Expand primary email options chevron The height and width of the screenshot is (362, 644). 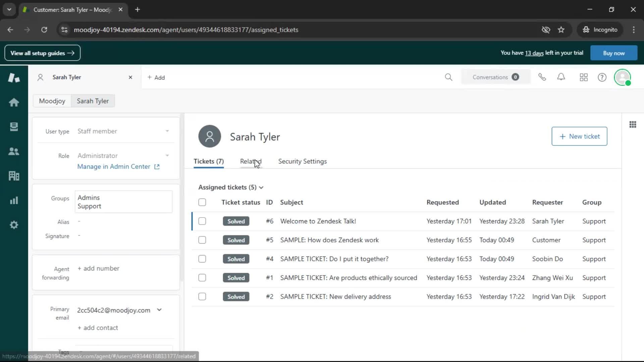click(x=159, y=310)
